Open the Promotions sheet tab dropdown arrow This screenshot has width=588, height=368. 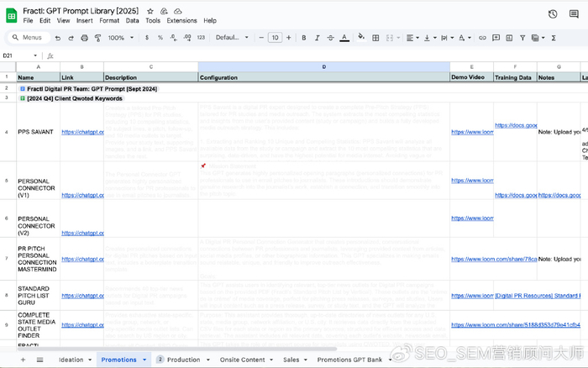pyautogui.click(x=142, y=360)
